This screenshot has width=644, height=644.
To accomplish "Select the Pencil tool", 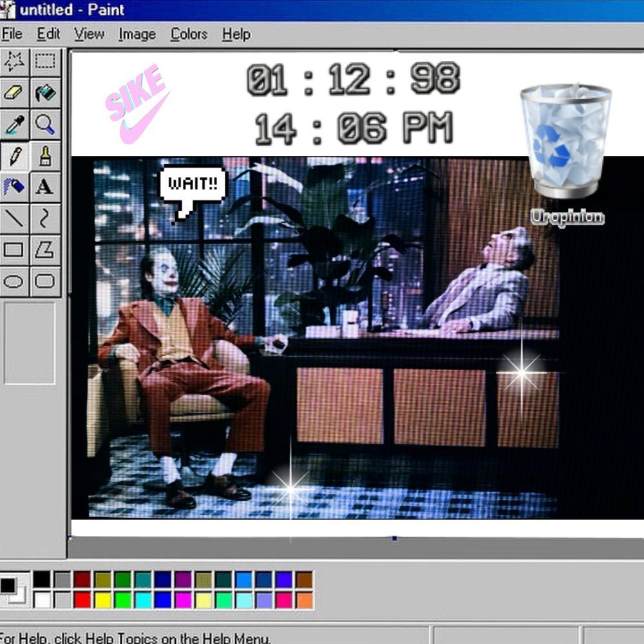I will point(14,155).
